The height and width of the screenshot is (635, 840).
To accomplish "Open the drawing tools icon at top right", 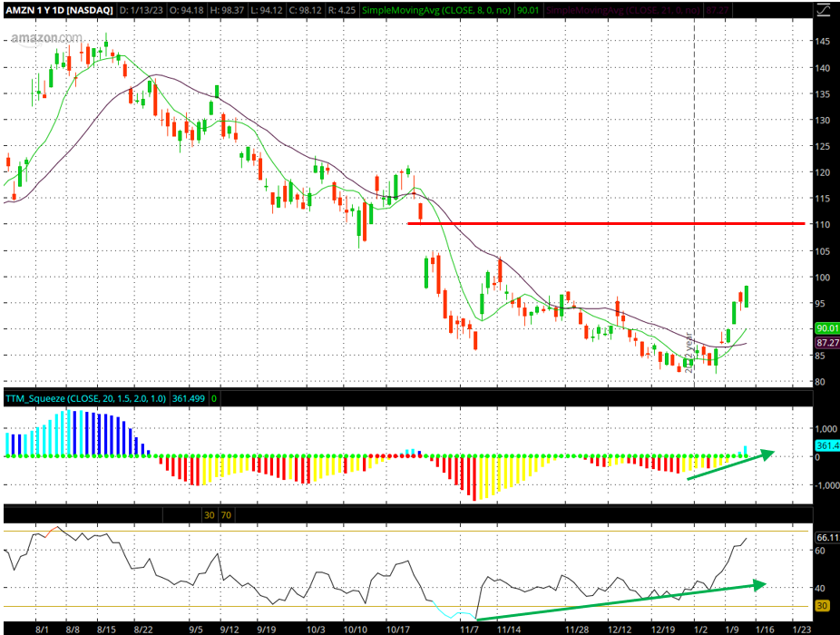I will 823,10.
